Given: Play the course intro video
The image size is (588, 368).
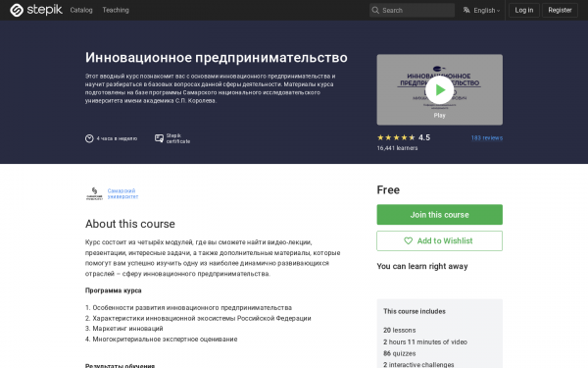Looking at the screenshot, I should (x=439, y=90).
